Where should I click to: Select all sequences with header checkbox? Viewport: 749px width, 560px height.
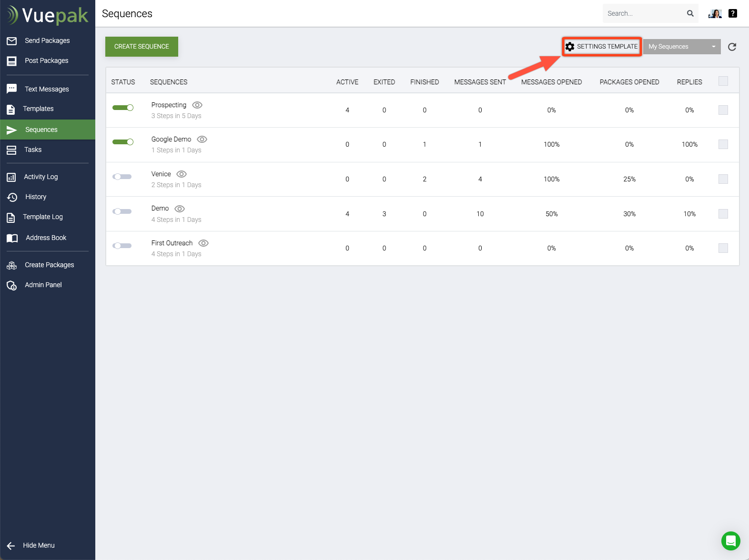click(723, 81)
